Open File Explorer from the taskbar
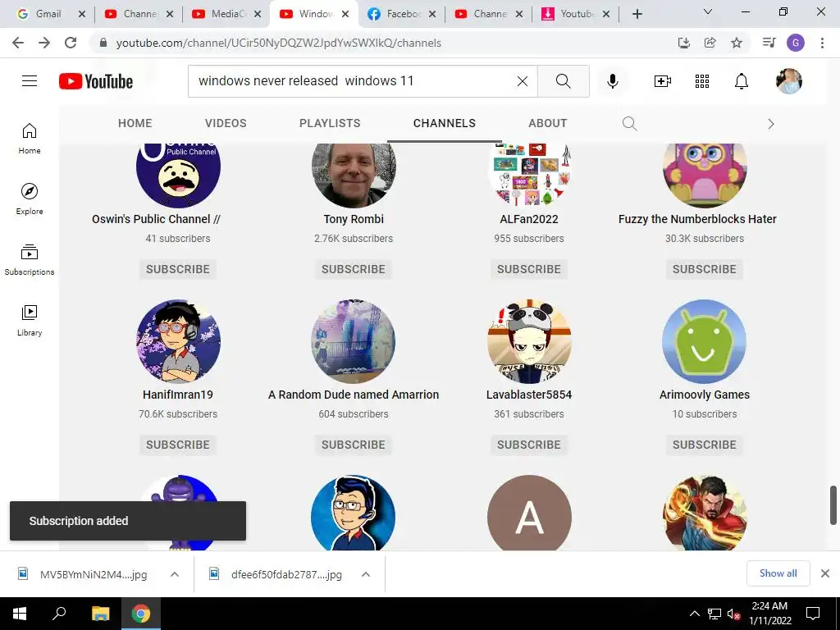The image size is (840, 630). coord(100,614)
